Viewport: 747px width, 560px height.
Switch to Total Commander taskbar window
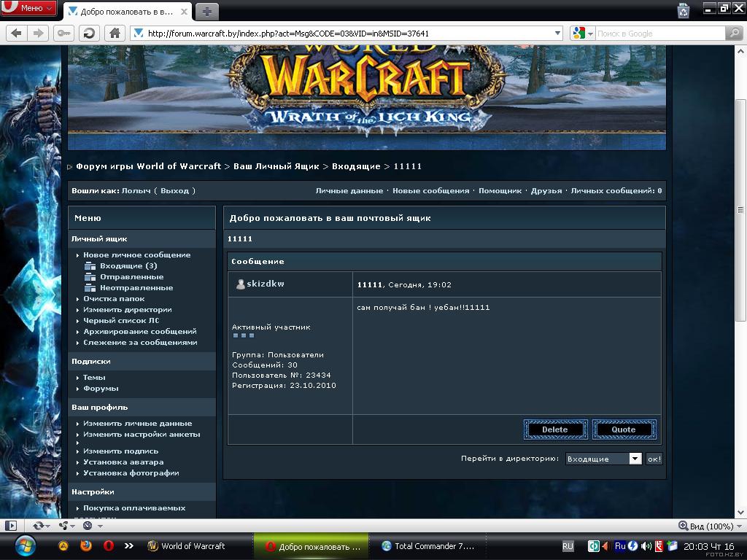click(x=427, y=546)
